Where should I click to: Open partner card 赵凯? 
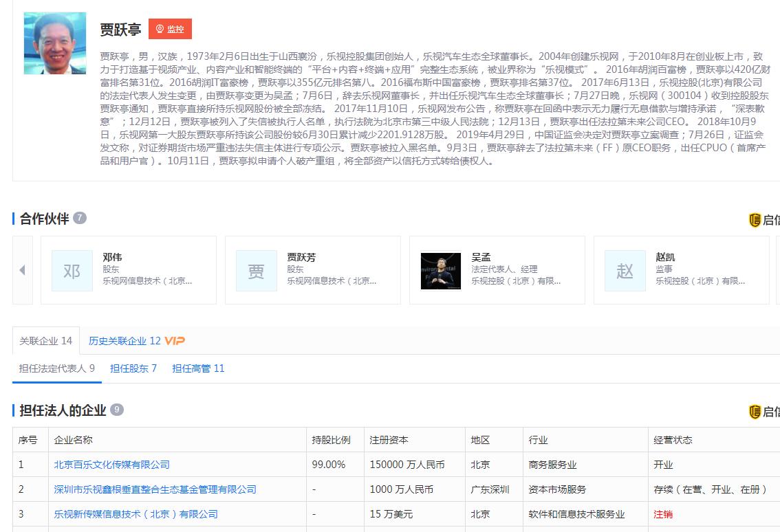[x=682, y=270]
